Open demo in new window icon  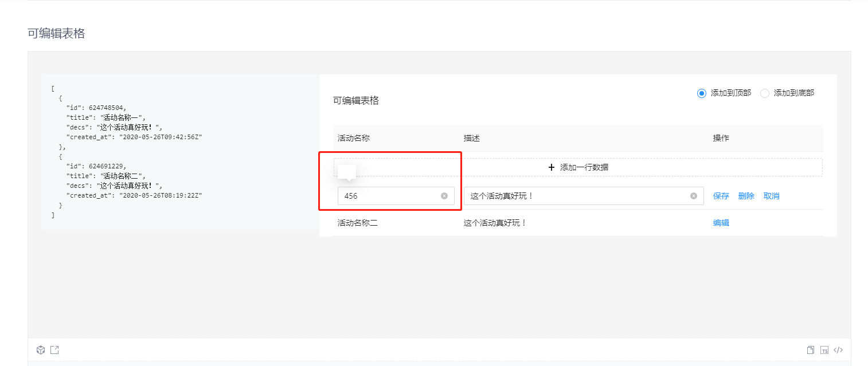(54, 350)
